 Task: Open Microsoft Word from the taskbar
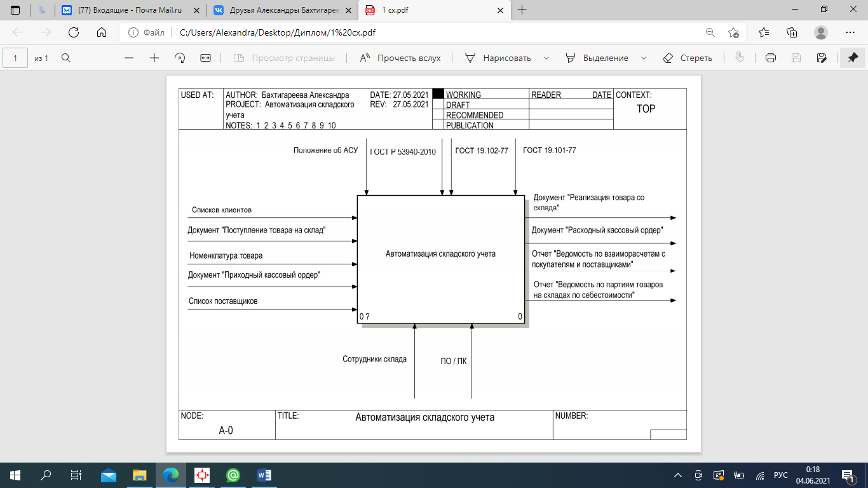(264, 475)
